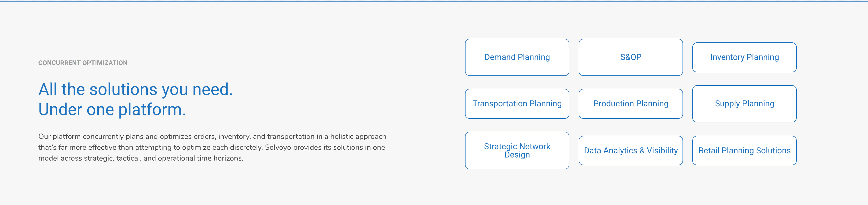Open Retail Planning Solutions
The width and height of the screenshot is (868, 205).
744,151
